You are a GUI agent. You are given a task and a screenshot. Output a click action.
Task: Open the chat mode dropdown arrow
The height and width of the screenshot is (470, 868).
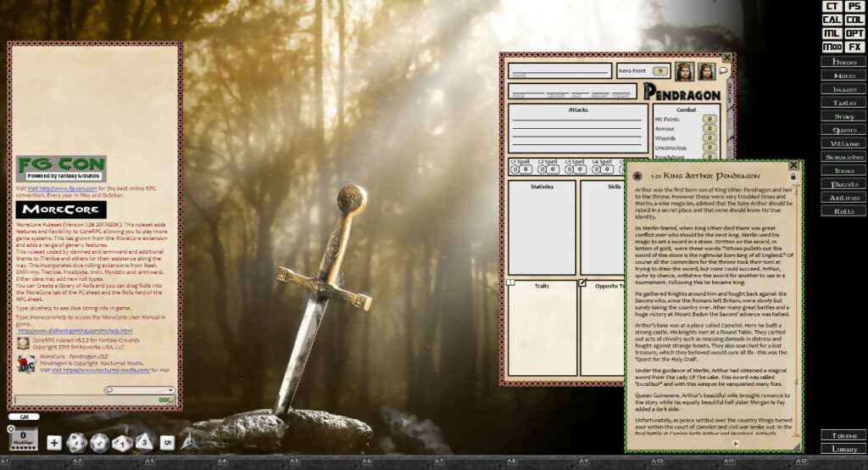tap(170, 390)
